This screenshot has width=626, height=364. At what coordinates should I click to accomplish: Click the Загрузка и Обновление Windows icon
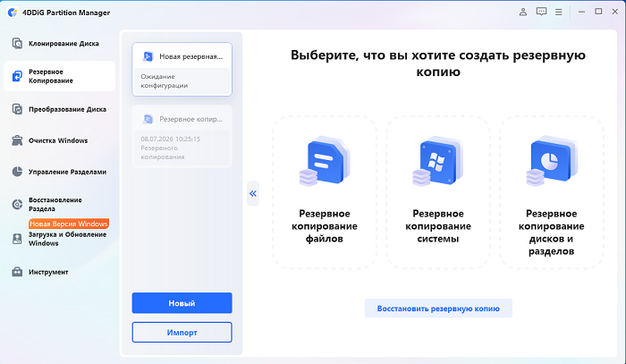[17, 239]
